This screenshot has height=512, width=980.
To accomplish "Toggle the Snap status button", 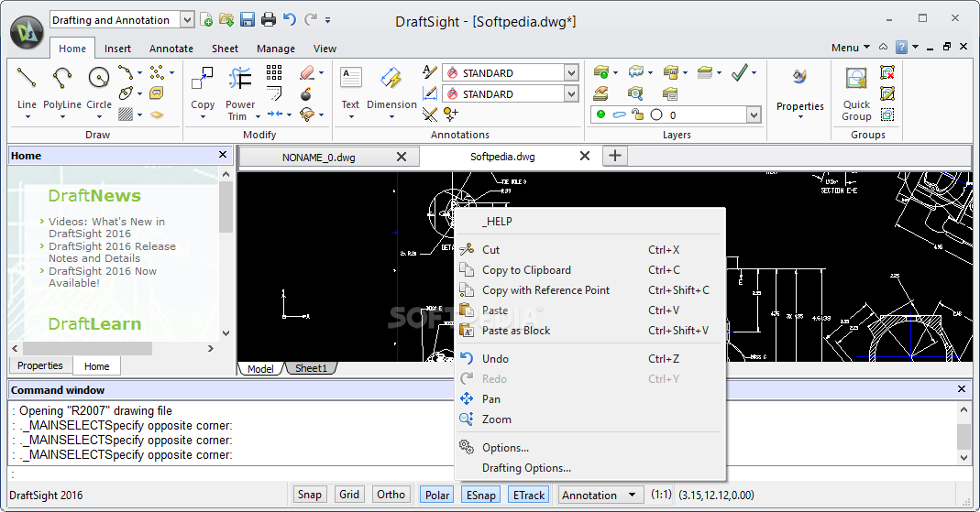I will tap(309, 495).
